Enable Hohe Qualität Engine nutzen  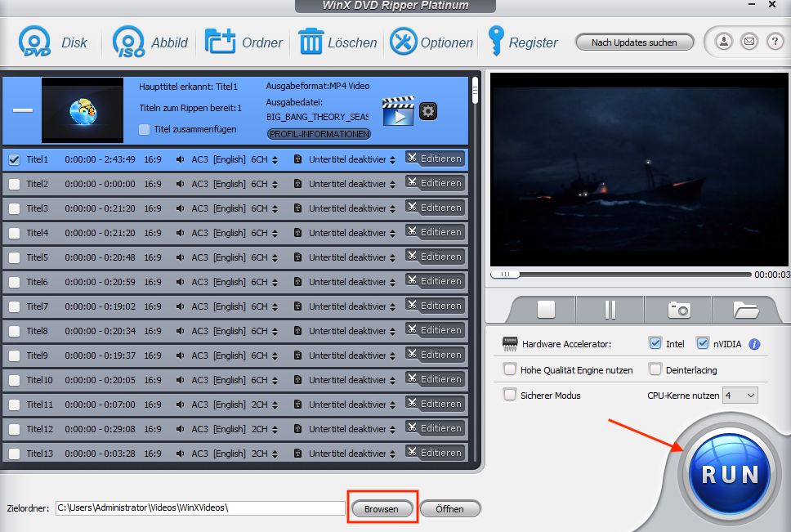coord(510,369)
